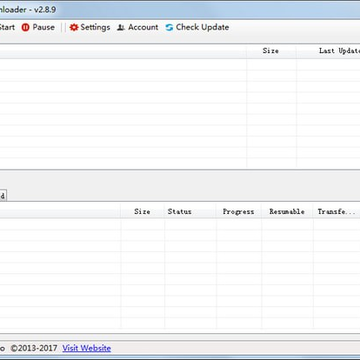Click the Check Update label

pos(202,27)
